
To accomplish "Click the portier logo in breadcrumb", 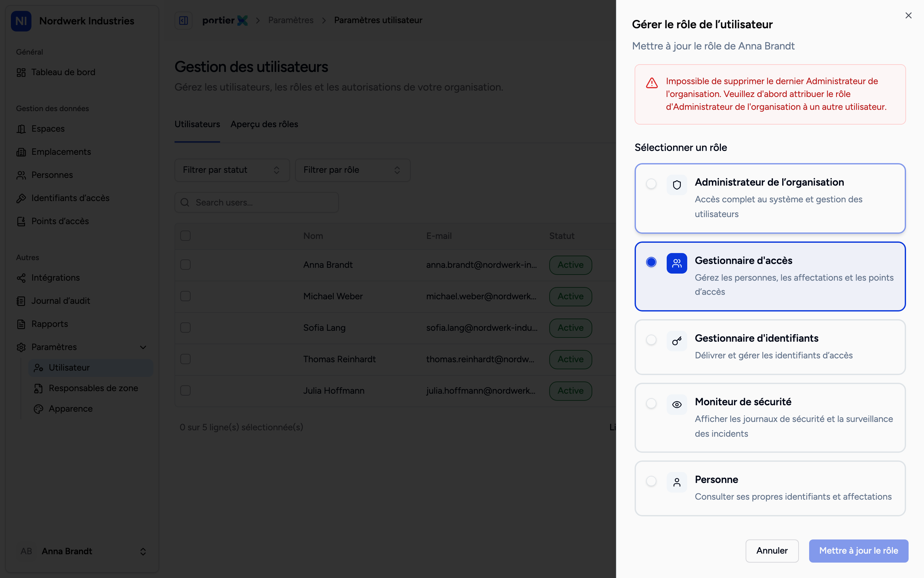I will tap(225, 20).
